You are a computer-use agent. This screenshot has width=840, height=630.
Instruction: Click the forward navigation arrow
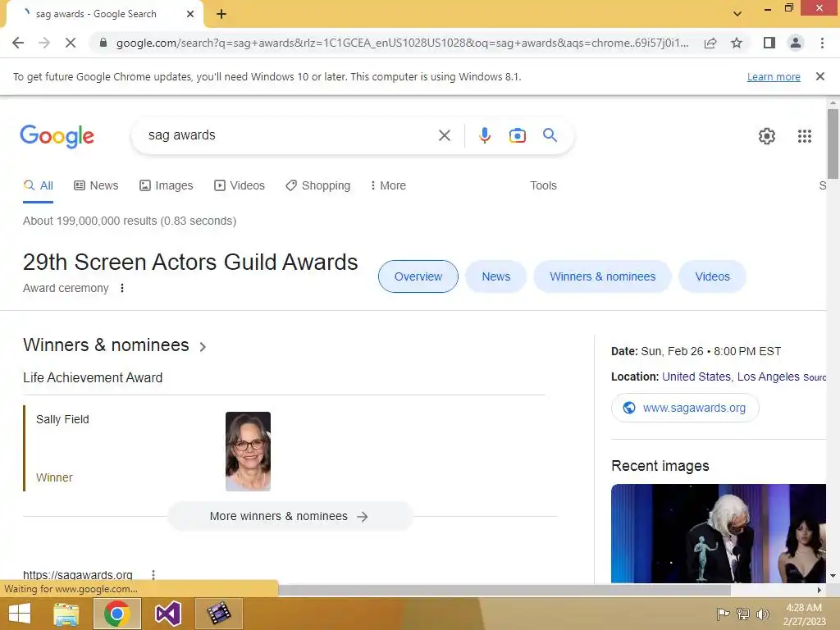(x=44, y=43)
